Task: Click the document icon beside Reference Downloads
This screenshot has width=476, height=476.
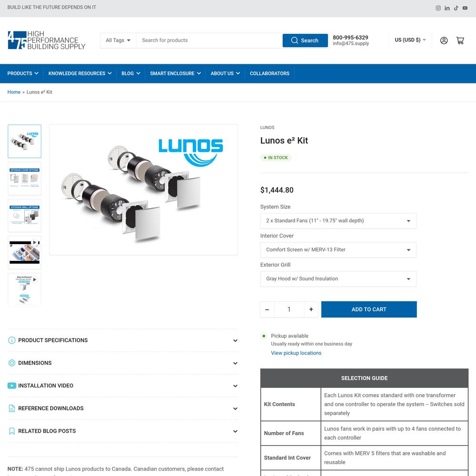Action: [12, 408]
